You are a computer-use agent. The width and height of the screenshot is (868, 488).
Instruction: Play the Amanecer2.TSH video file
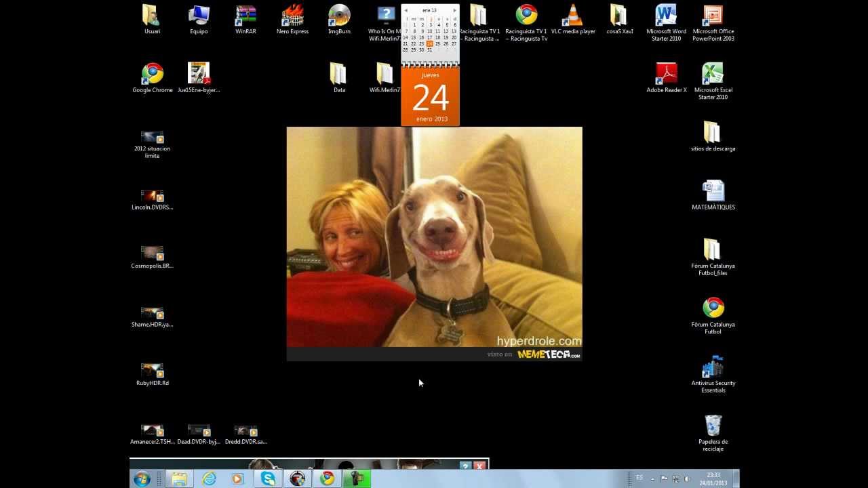(152, 434)
